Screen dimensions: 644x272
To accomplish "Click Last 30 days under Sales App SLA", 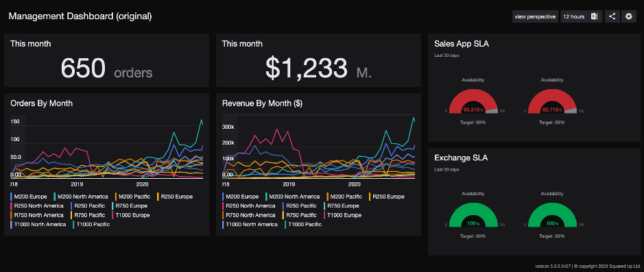I will tap(446, 55).
